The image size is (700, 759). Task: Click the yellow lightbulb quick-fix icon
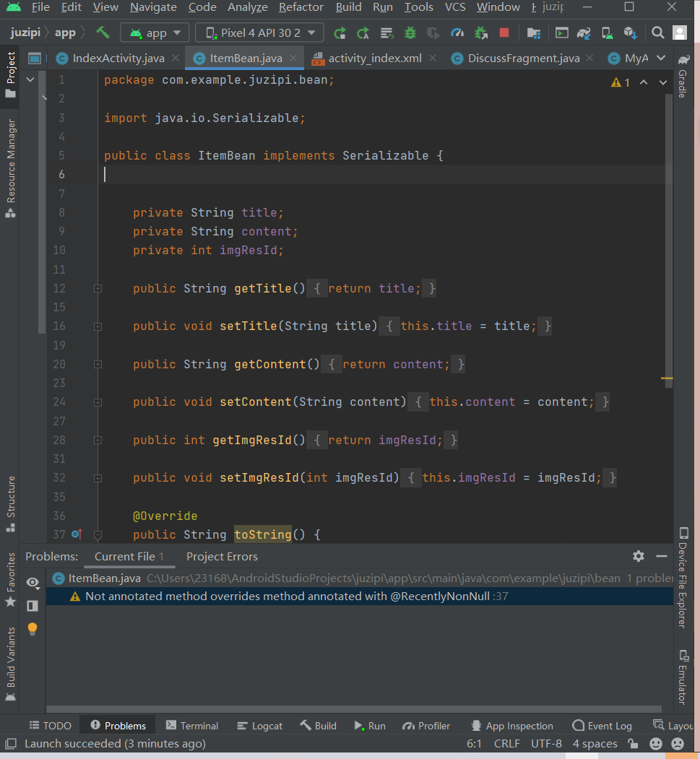click(x=32, y=628)
